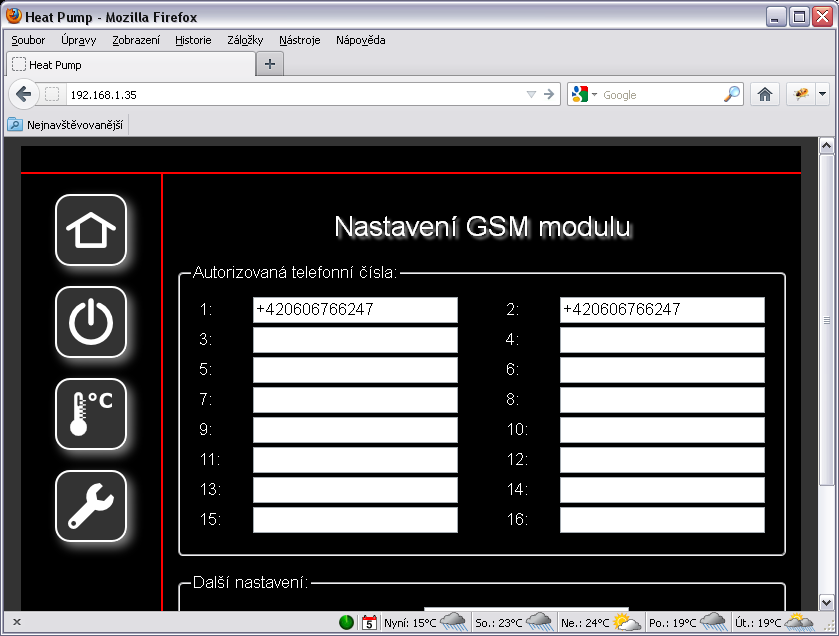Select the Heat Pump tab

click(131, 65)
